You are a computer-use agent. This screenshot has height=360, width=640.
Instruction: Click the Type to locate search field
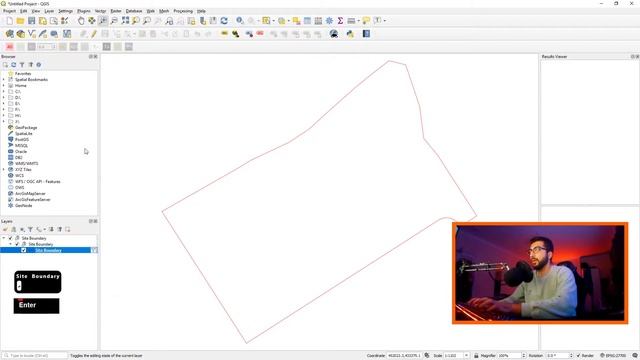pos(35,356)
